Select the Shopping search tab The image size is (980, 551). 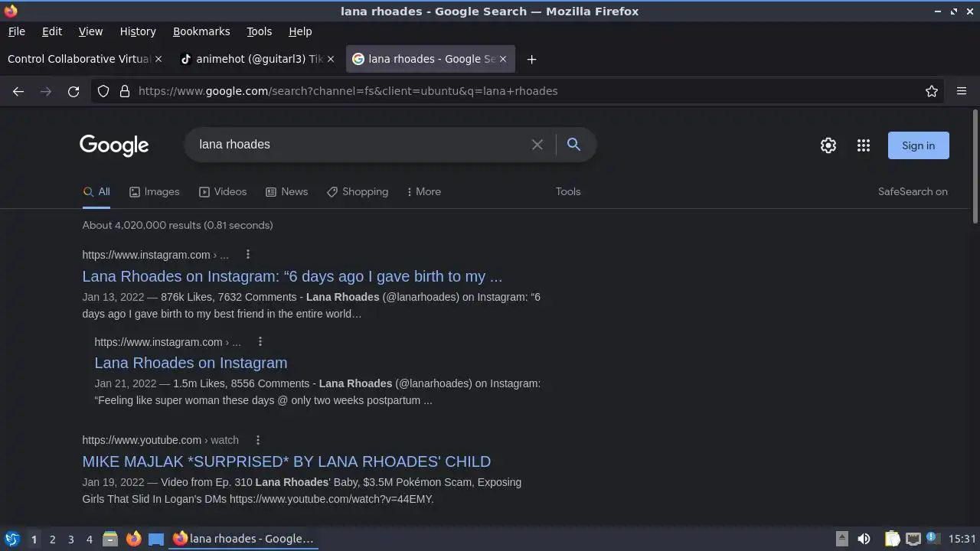pos(358,191)
